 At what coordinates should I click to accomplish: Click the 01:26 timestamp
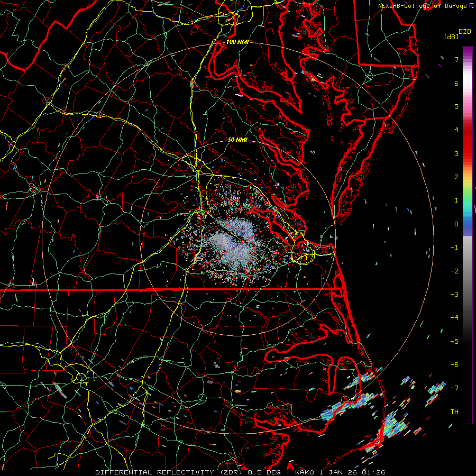[x=375, y=472]
